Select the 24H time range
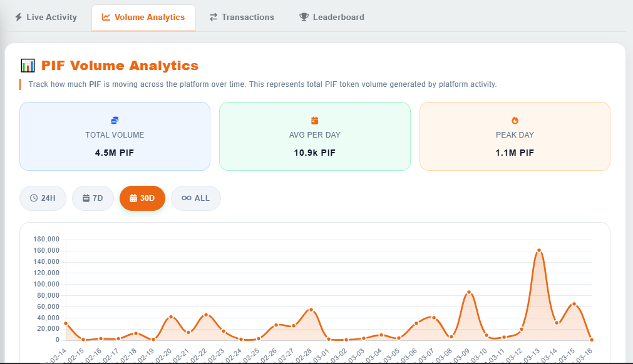The image size is (633, 364). click(43, 198)
